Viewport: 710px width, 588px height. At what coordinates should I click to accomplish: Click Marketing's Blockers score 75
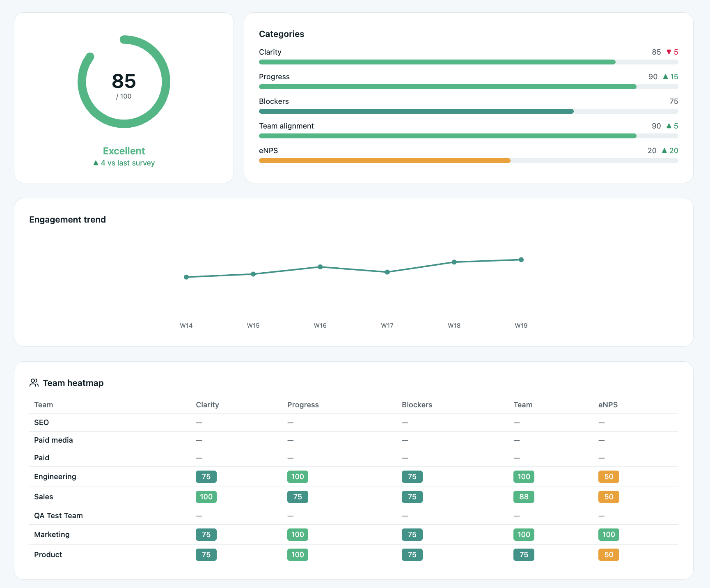412,535
